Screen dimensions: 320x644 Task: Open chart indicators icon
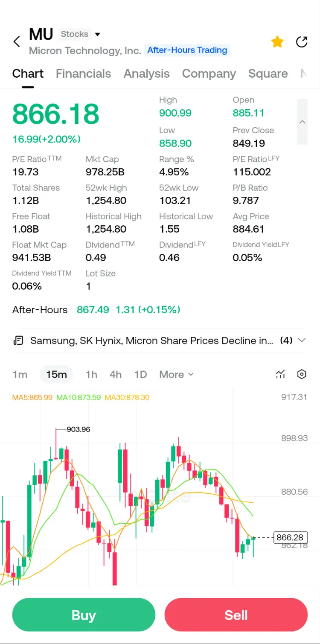click(x=280, y=374)
